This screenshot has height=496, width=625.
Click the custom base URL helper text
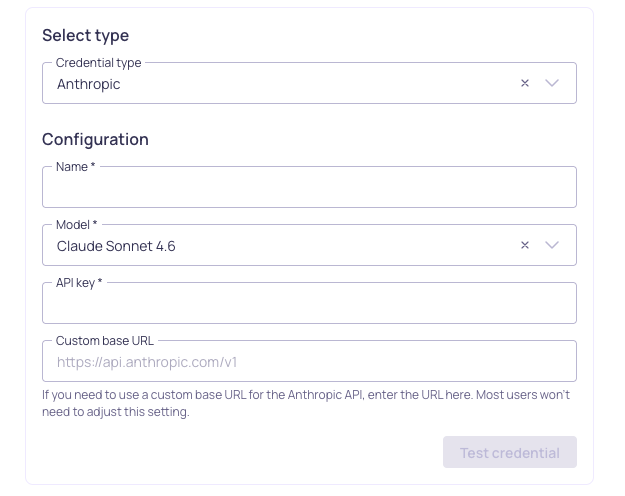305,403
